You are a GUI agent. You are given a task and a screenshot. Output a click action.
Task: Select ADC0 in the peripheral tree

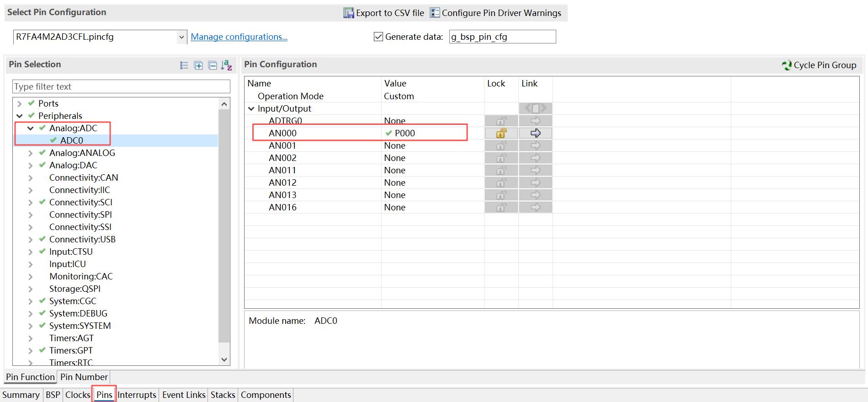[72, 140]
